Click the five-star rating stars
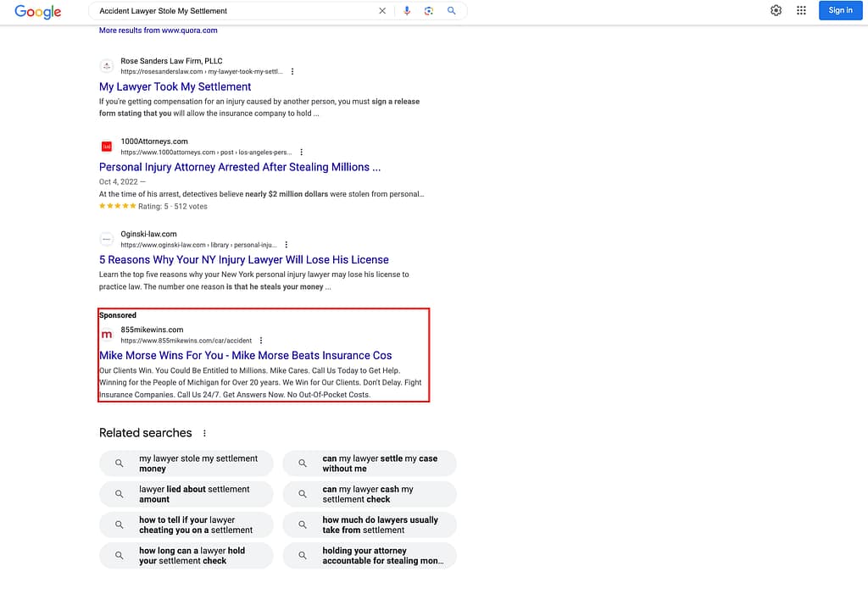 point(117,206)
